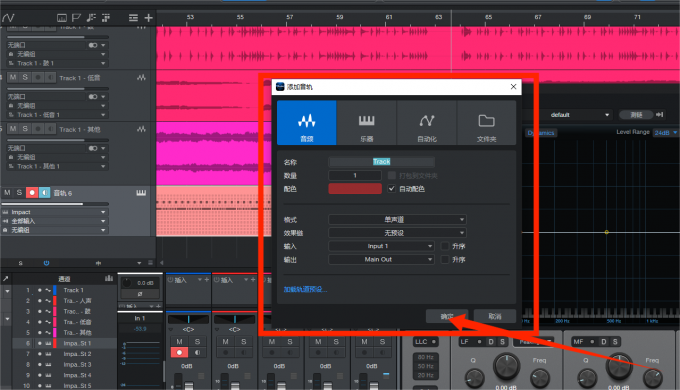Toggle the LLC band in EQ
This screenshot has height=390, width=680.
point(425,342)
